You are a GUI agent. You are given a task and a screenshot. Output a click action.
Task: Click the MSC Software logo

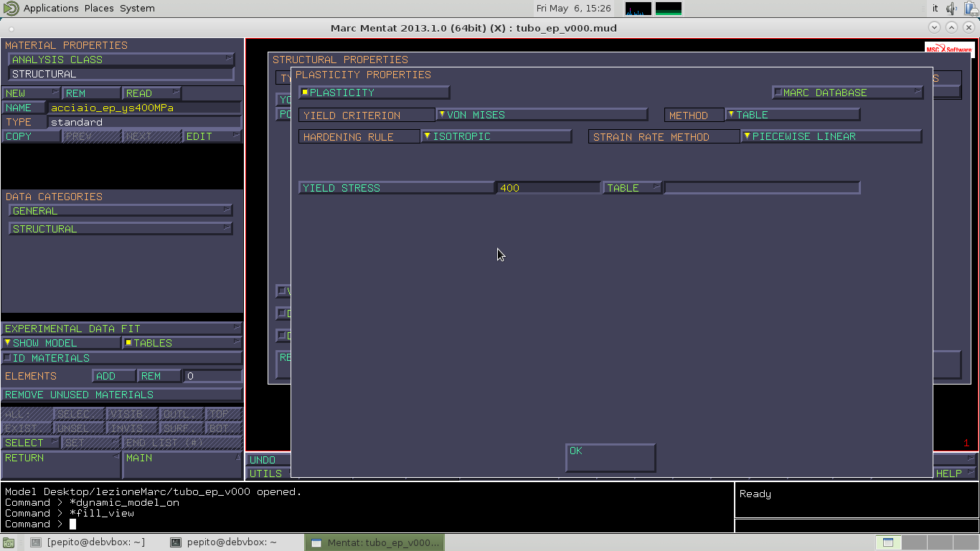coord(948,50)
